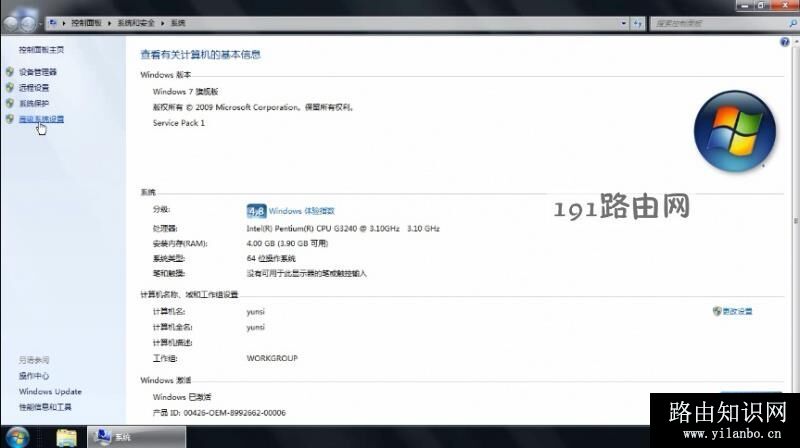This screenshot has width=800, height=448.
Task: Select the 2009 Microsoft Corporation copyright text
Action: pyautogui.click(x=253, y=107)
